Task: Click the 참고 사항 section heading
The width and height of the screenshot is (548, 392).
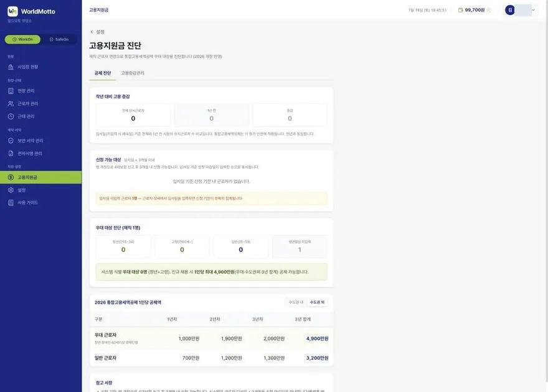Action: pyautogui.click(x=104, y=383)
